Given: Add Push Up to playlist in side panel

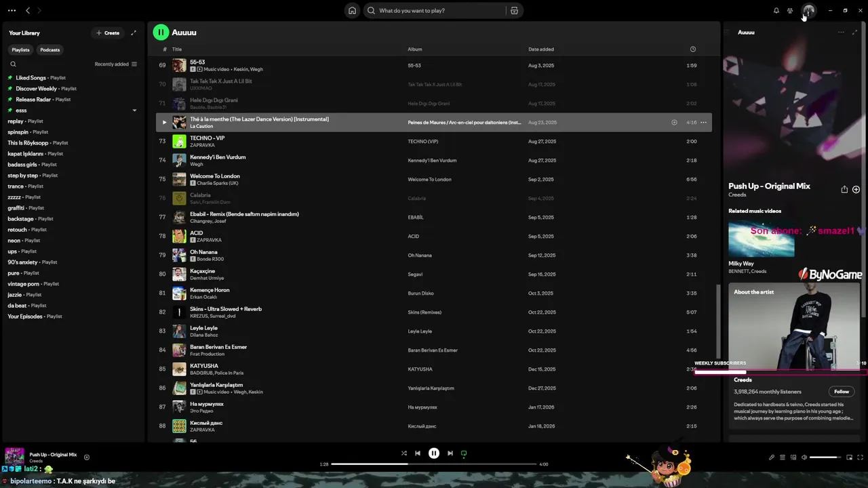Looking at the screenshot, I should point(856,190).
